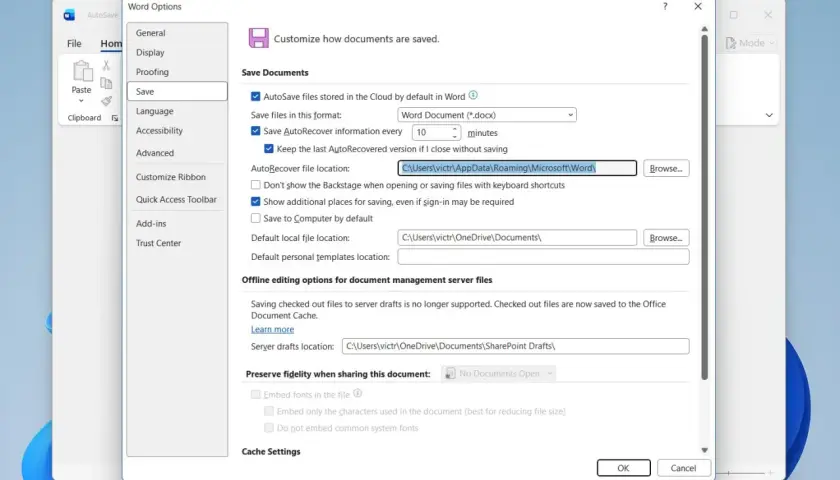Check Do not embed common system fonts
The width and height of the screenshot is (840, 480).
click(269, 428)
